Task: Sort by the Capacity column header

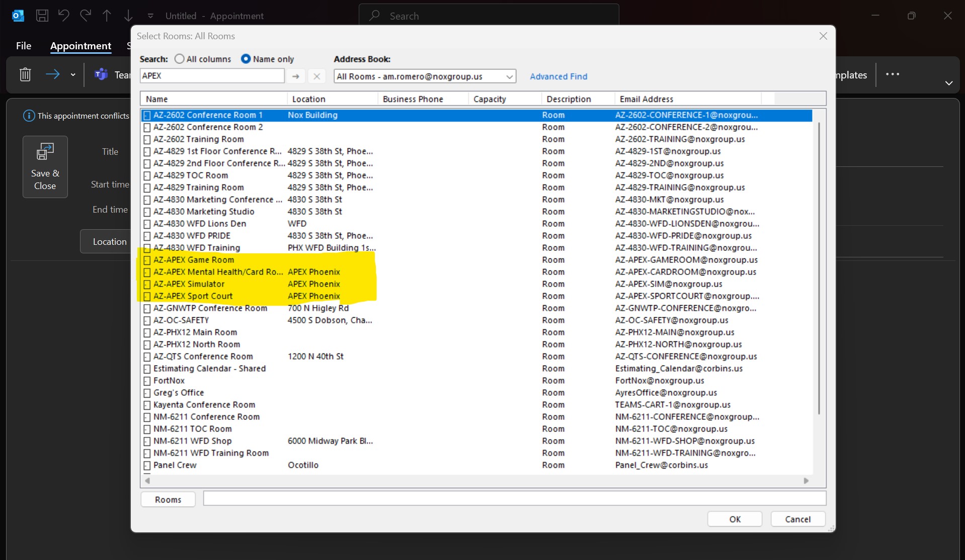Action: click(505, 99)
